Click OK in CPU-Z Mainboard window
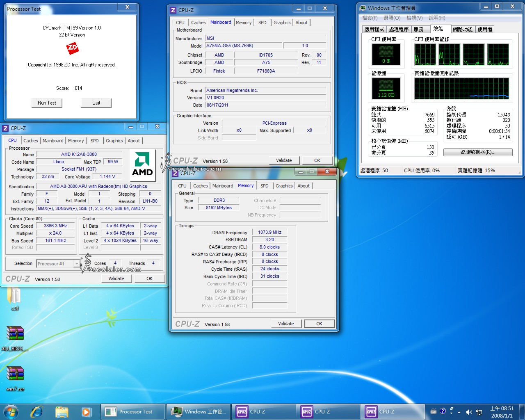Viewport: 525px width, 420px height. tap(317, 160)
